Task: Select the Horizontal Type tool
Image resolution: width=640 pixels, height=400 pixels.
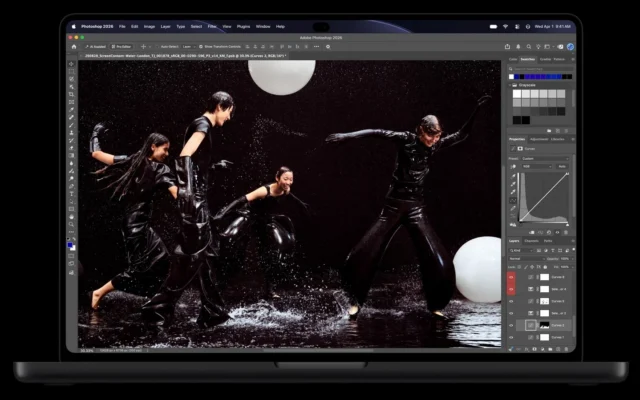Action: click(x=71, y=194)
